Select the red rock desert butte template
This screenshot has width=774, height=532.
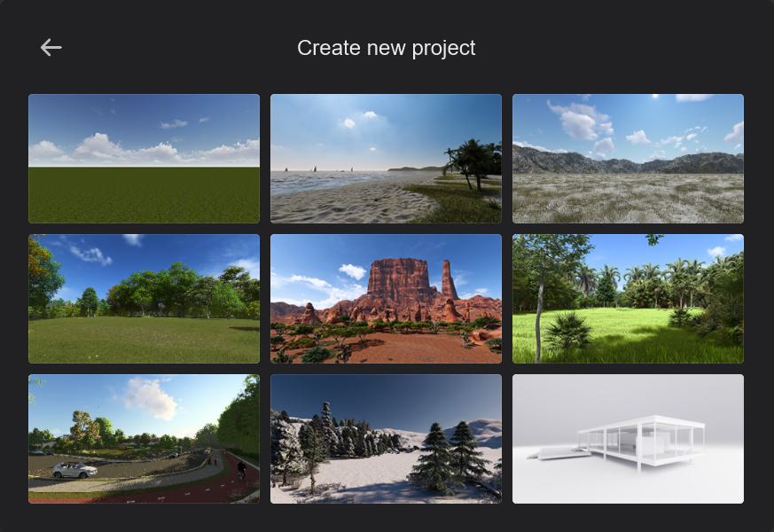pyautogui.click(x=386, y=299)
